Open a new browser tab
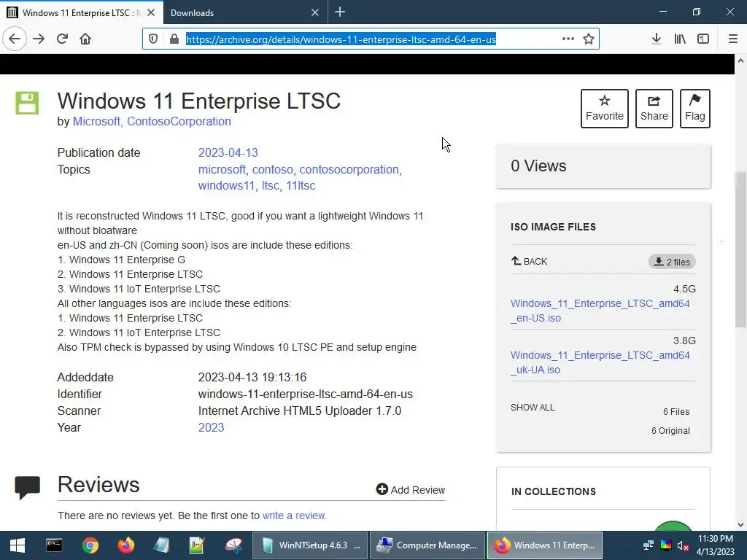Viewport: 747px width, 560px height. (x=340, y=12)
